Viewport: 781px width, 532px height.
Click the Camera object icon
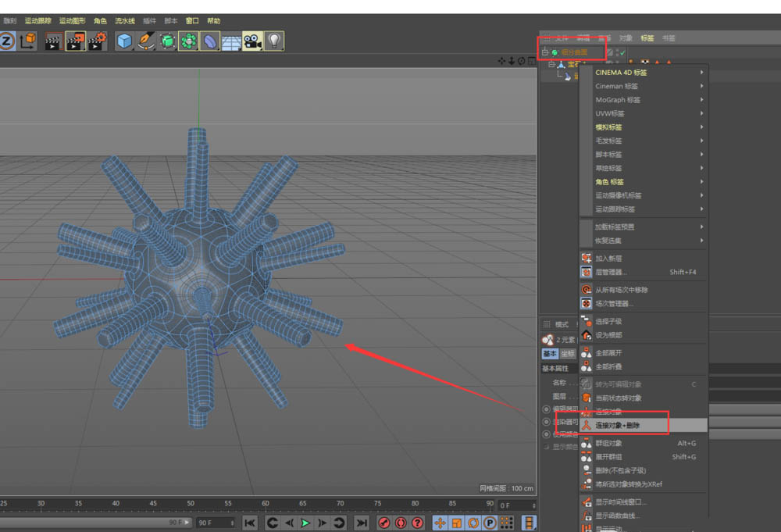tap(251, 41)
